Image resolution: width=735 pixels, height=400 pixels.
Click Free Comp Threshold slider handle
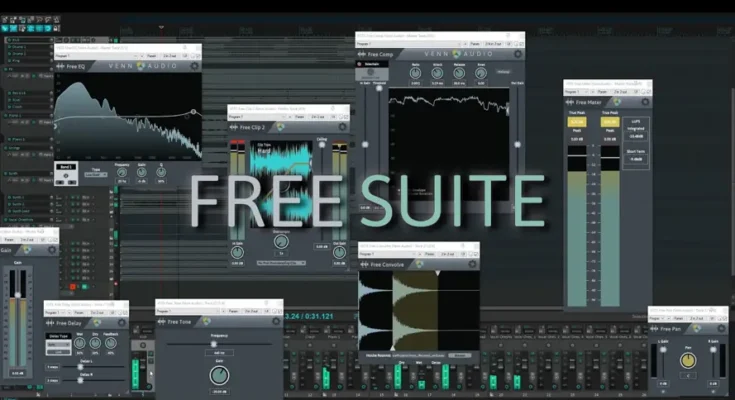[379, 88]
